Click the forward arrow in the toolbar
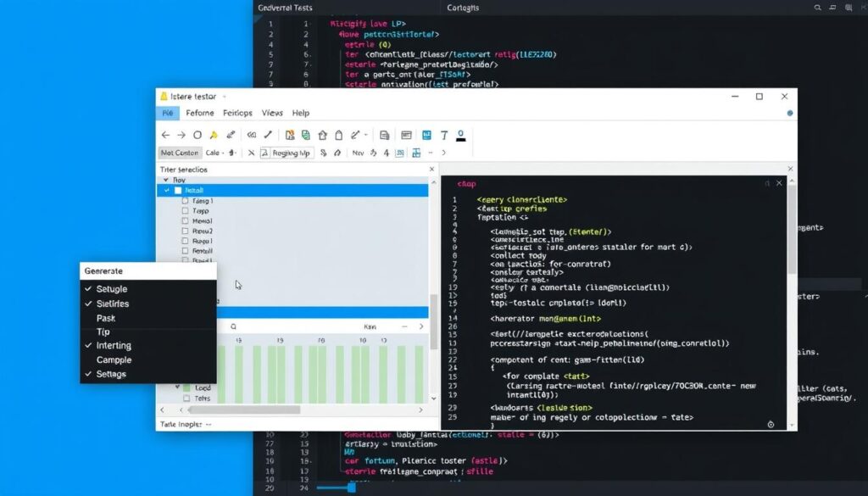This screenshot has width=868, height=496. (181, 135)
